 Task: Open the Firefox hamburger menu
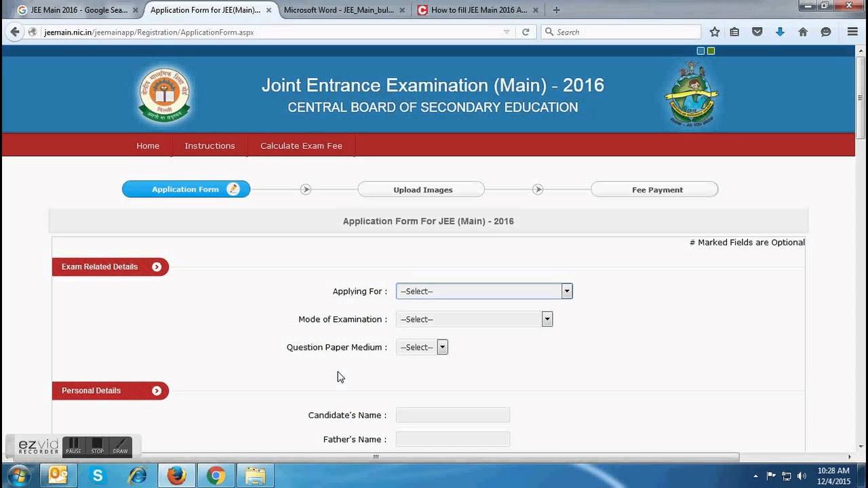pos(852,32)
